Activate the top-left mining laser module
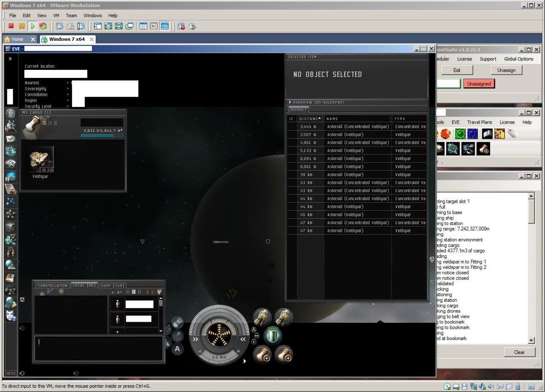 point(262,317)
